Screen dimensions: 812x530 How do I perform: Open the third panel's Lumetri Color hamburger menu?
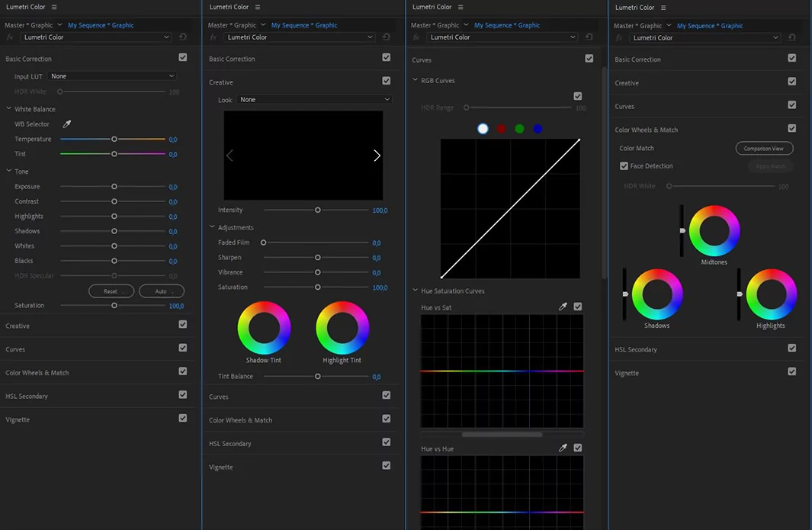(x=461, y=8)
